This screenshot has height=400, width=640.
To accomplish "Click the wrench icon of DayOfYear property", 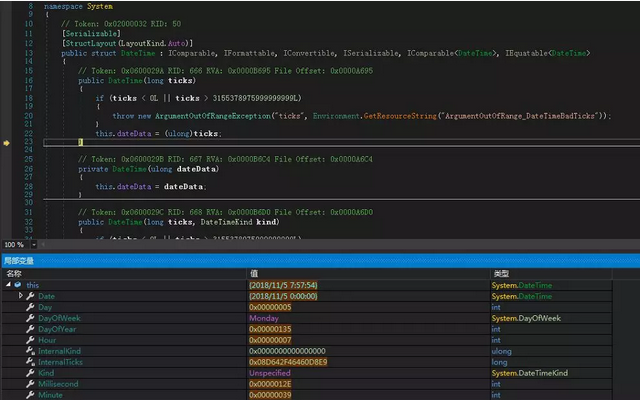I will pos(30,329).
